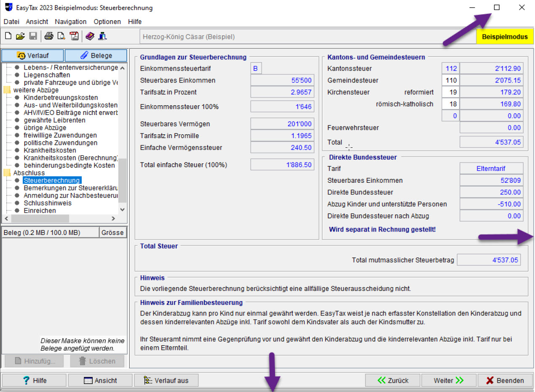Collapse the weitere Abzüge folder
The height and width of the screenshot is (392, 535).
7,90
